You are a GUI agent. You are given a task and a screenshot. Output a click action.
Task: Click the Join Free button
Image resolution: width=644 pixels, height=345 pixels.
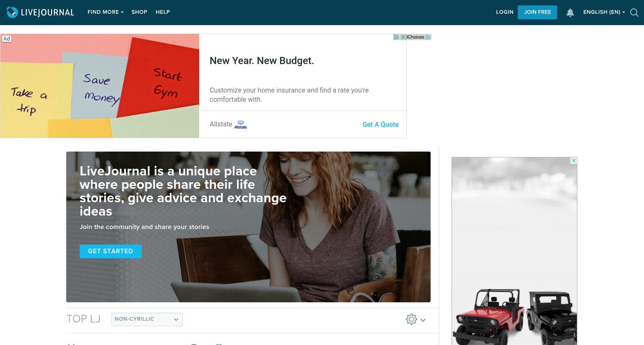pyautogui.click(x=538, y=12)
